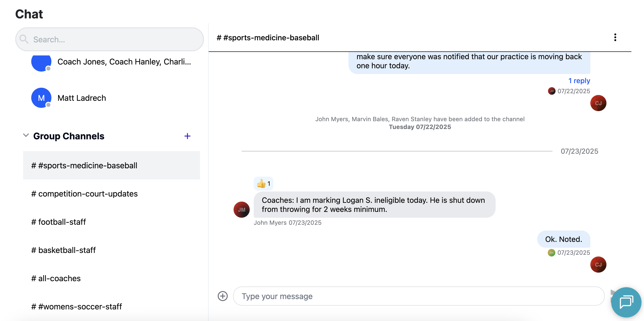This screenshot has height=321, width=644.
Task: Open the floating chat support bubble
Action: [626, 302]
